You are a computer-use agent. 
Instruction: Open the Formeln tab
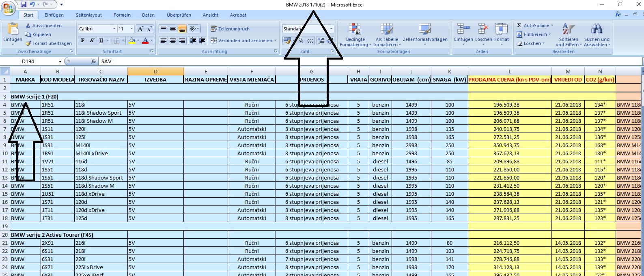point(122,15)
